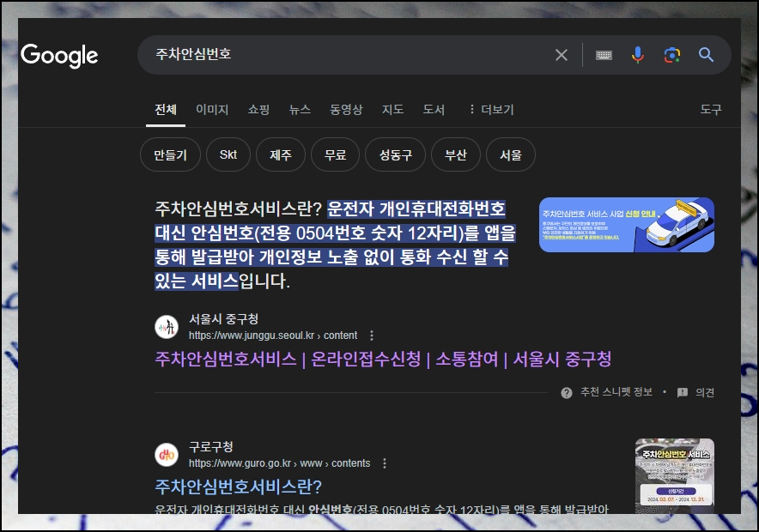Clear the search box with the X icon
Screen dimensions: 759x532
(x=561, y=55)
